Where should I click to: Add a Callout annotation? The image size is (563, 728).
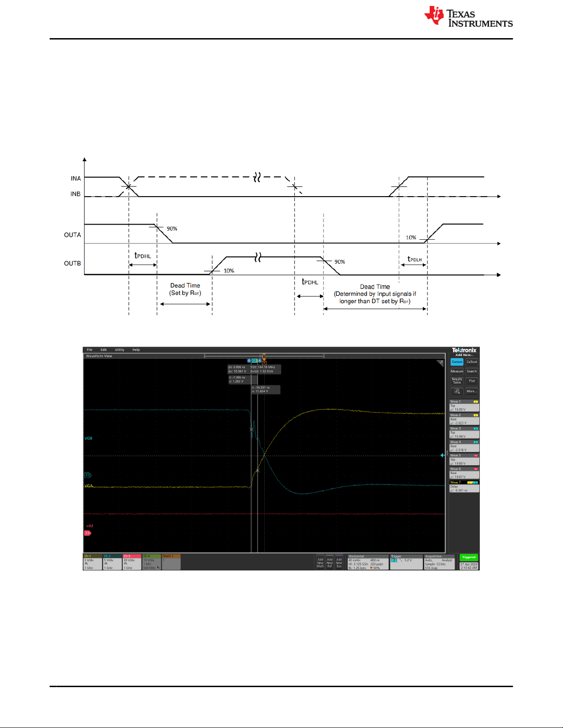tap(472, 362)
